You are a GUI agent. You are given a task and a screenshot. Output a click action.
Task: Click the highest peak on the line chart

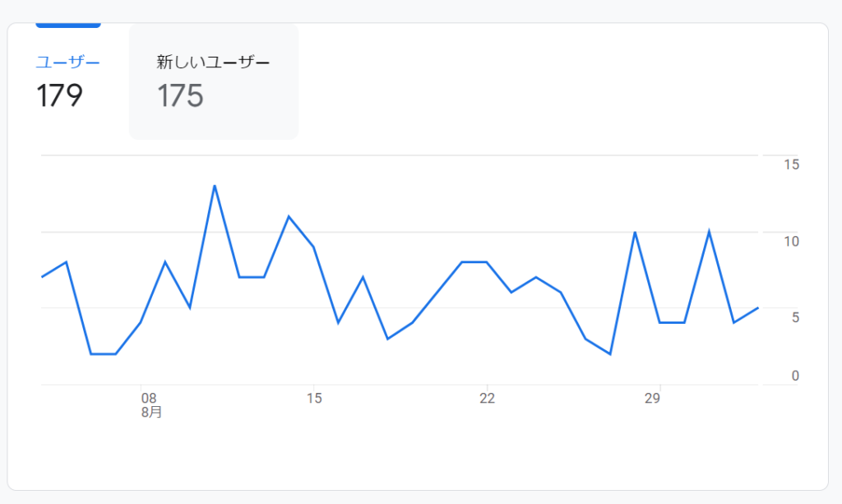pos(215,186)
